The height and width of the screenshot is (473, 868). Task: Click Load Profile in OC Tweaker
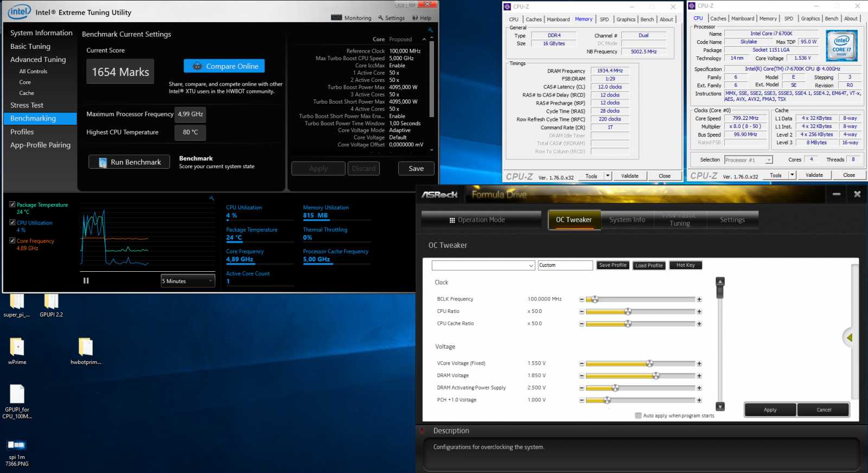tap(649, 265)
